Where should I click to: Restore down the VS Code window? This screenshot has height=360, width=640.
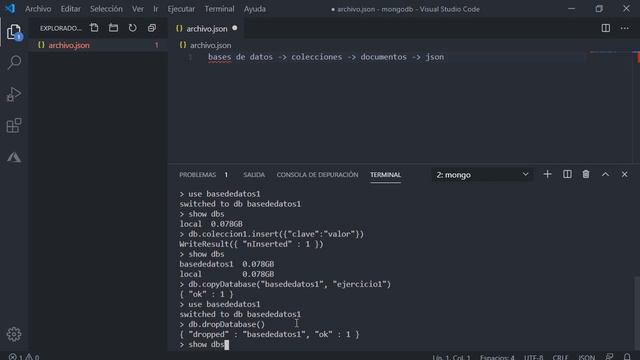[599, 9]
